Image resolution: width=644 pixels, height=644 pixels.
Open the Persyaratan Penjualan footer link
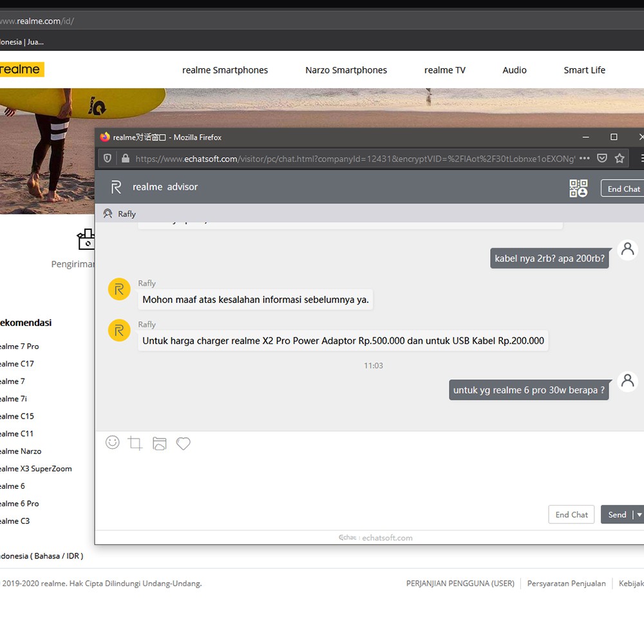pyautogui.click(x=566, y=583)
